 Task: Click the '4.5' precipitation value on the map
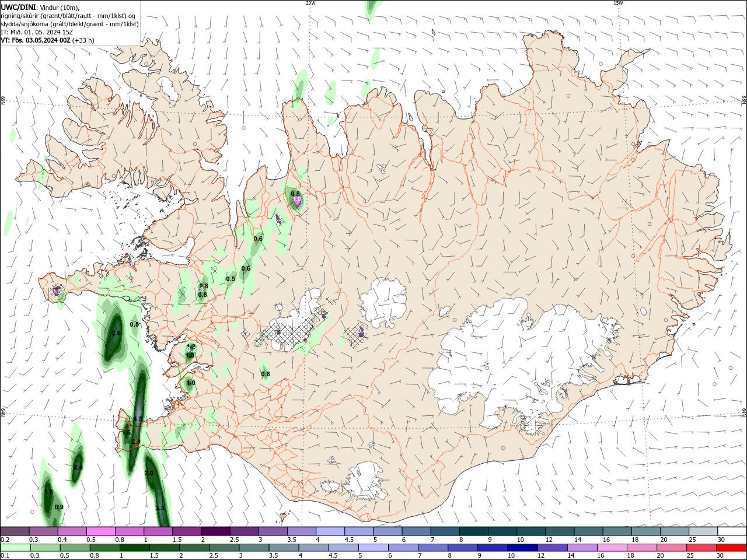pyautogui.click(x=138, y=419)
